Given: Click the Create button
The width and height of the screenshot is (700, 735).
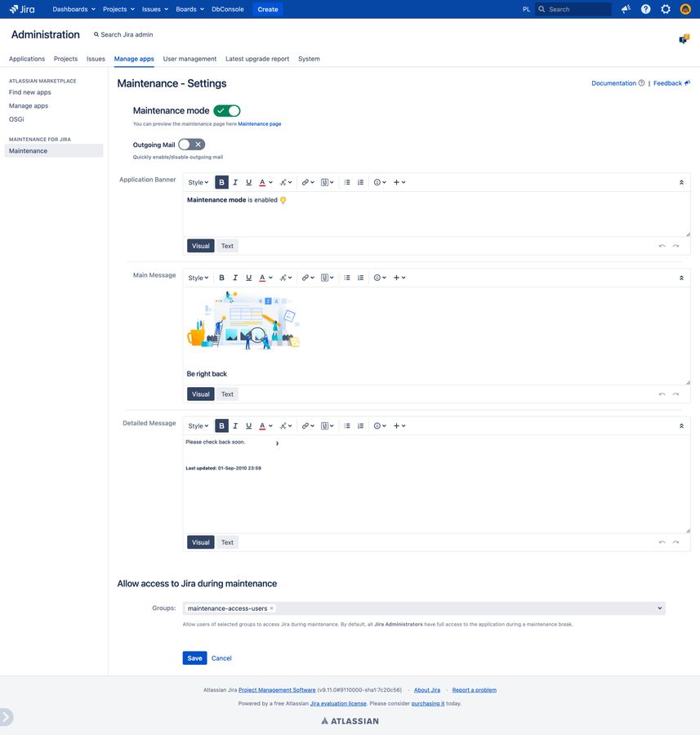Looking at the screenshot, I should 268,9.
